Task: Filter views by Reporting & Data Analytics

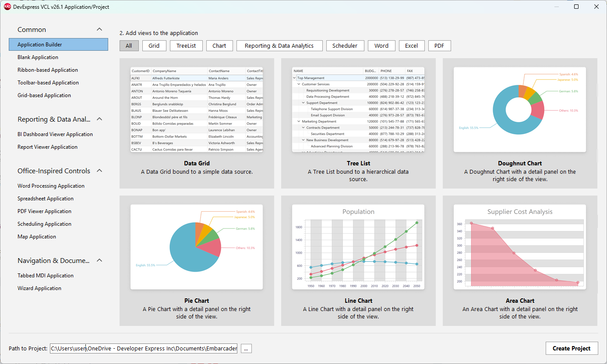Action: [x=279, y=45]
